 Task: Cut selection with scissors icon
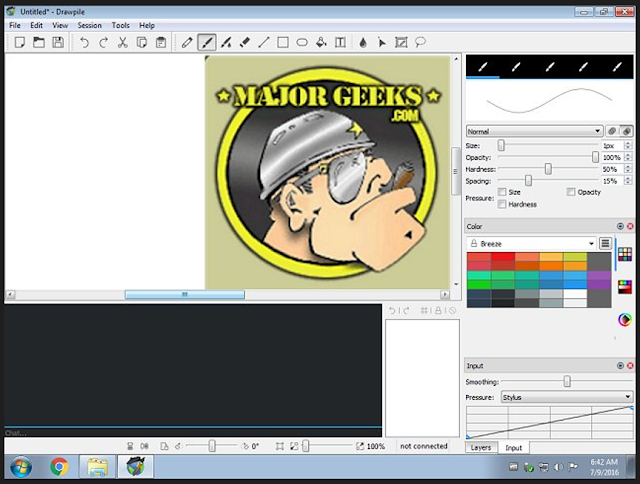[122, 42]
